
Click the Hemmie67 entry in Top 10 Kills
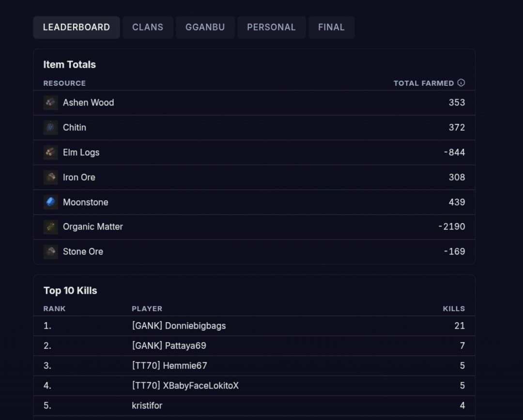(169, 366)
